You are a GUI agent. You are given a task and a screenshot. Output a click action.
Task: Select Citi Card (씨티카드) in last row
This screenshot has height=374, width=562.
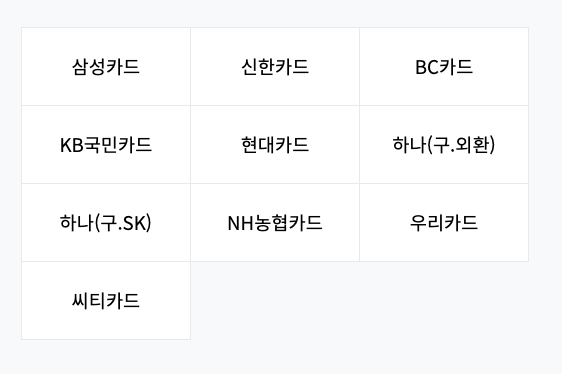pos(106,300)
